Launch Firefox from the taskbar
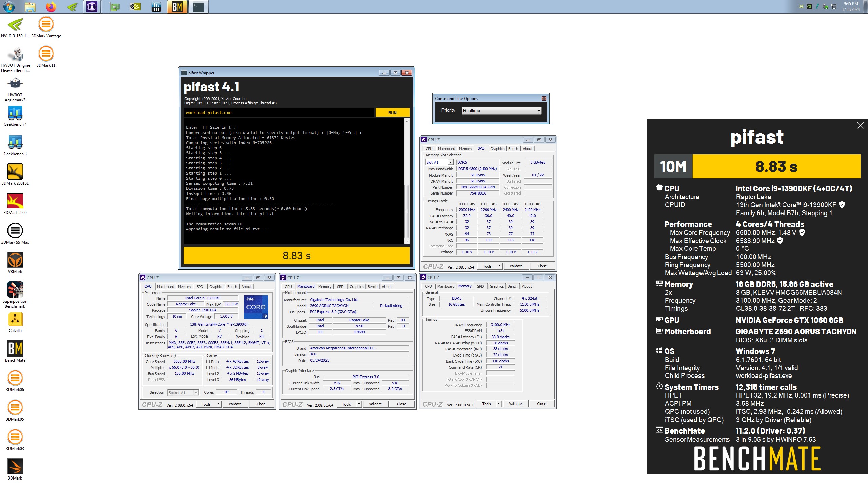This screenshot has height=488, width=868. [51, 6]
